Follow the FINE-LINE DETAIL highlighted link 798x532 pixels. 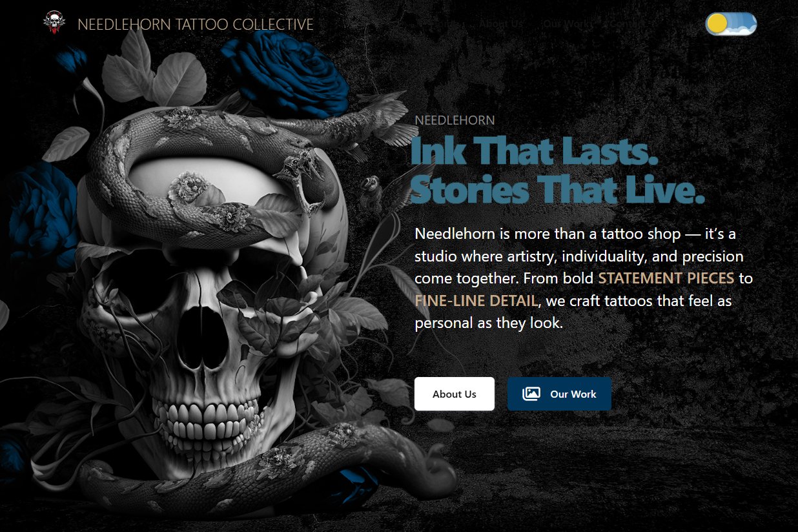click(x=476, y=301)
